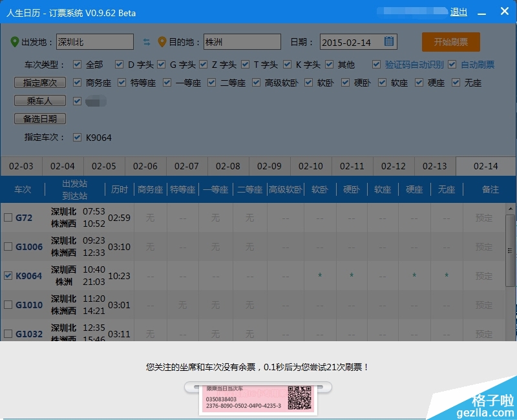The height and width of the screenshot is (420, 517).
Task: Expand the 乘车人 passenger section
Action: pos(40,101)
